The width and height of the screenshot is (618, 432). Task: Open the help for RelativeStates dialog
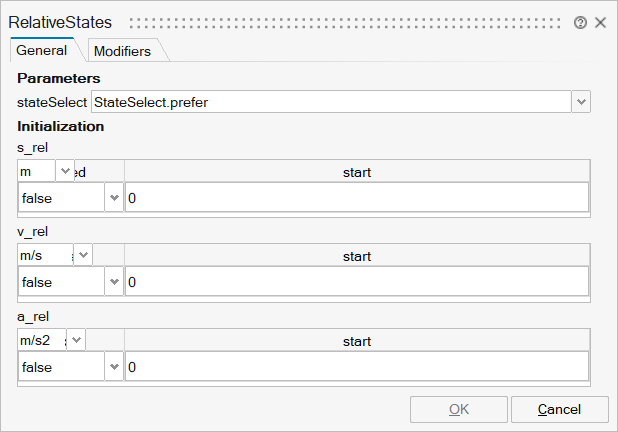coord(580,22)
